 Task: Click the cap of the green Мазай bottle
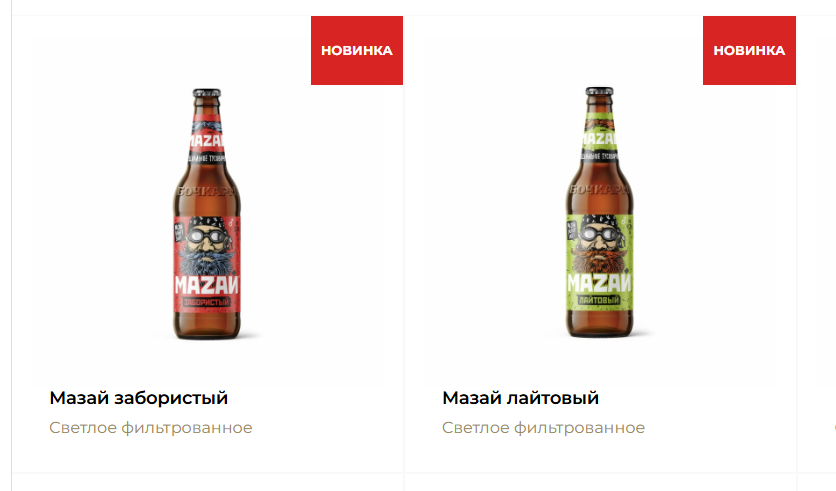point(599,91)
